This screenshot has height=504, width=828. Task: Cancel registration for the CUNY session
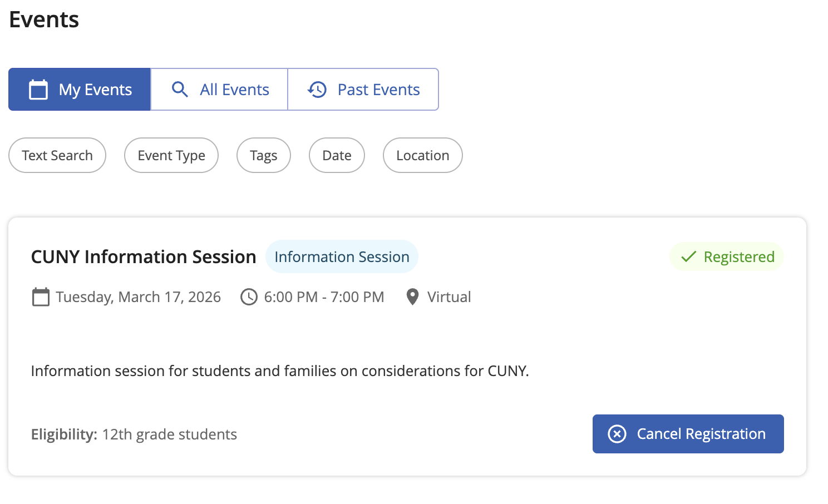pyautogui.click(x=688, y=434)
